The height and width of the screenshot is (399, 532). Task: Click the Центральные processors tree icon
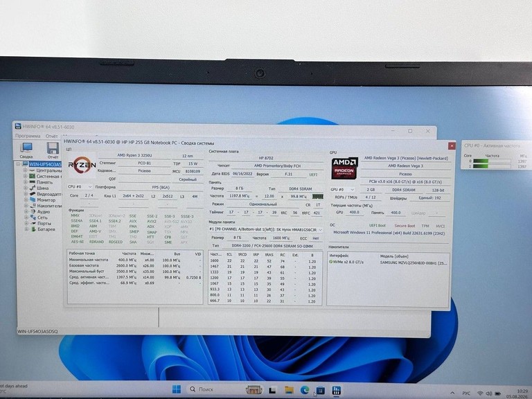(x=33, y=170)
